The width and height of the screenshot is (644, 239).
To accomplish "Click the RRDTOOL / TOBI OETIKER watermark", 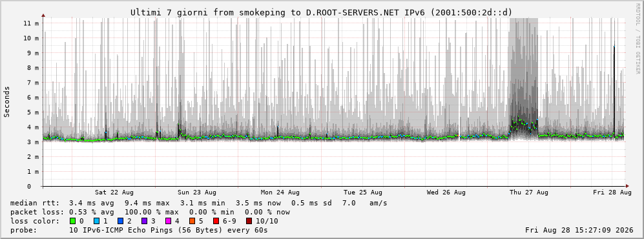I will 638,39.
